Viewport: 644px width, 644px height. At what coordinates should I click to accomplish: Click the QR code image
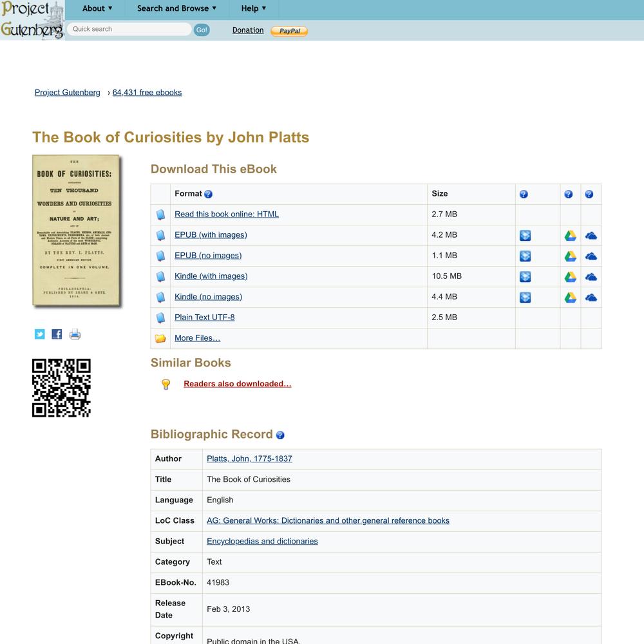coord(61,388)
